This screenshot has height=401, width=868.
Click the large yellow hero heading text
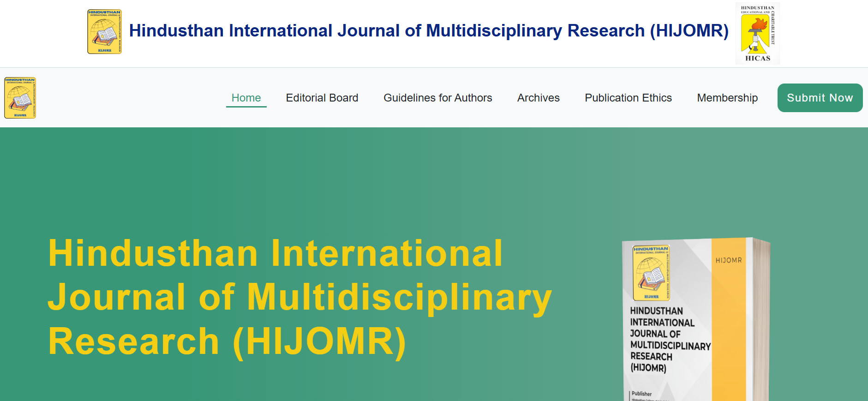299,297
